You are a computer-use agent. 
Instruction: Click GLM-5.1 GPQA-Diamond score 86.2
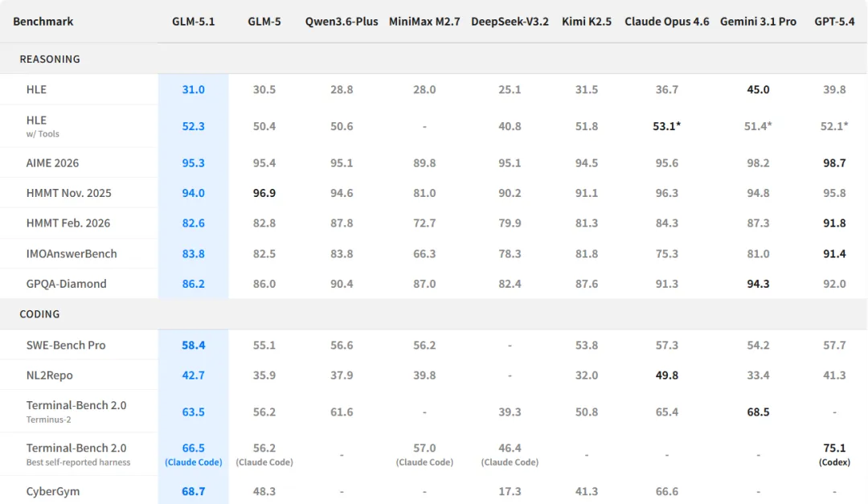(193, 284)
